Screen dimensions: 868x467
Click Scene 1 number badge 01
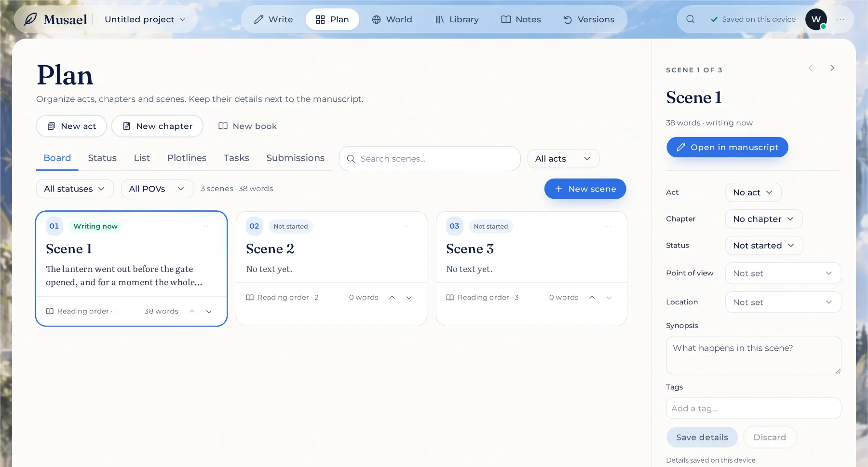[54, 226]
